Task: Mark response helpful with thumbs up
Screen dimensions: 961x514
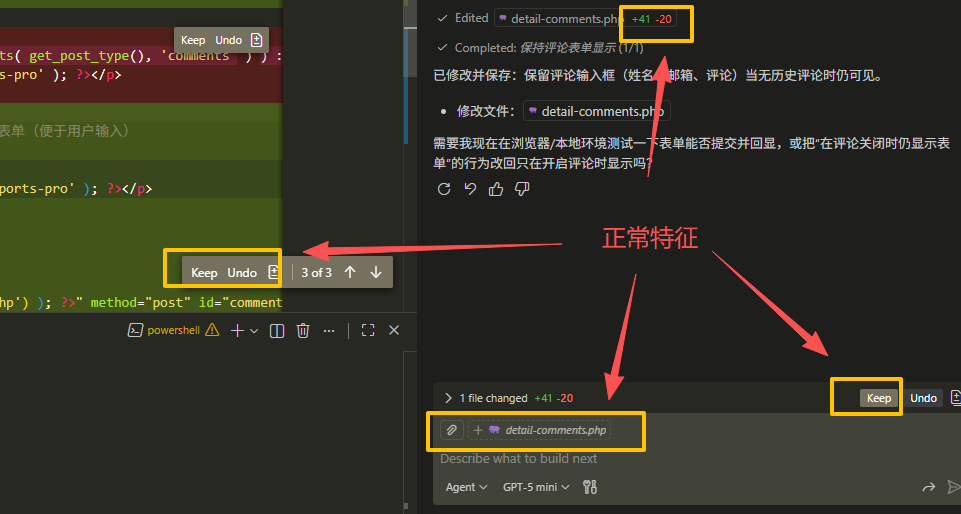Action: point(496,189)
